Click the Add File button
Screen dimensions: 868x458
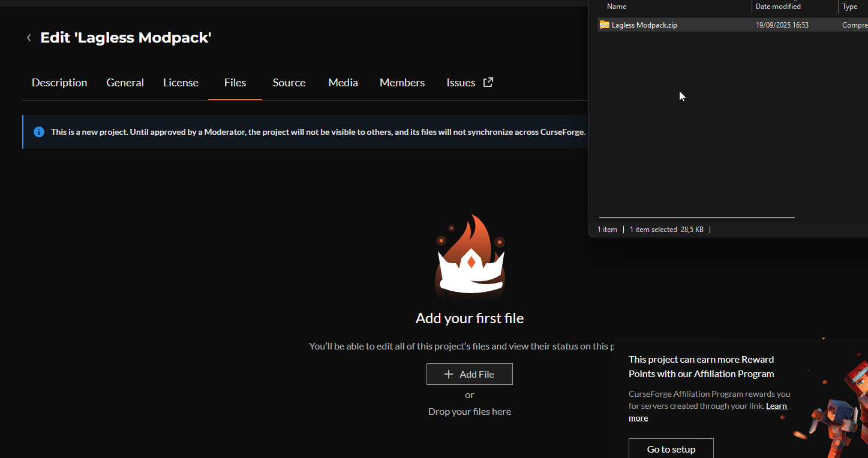470,373
